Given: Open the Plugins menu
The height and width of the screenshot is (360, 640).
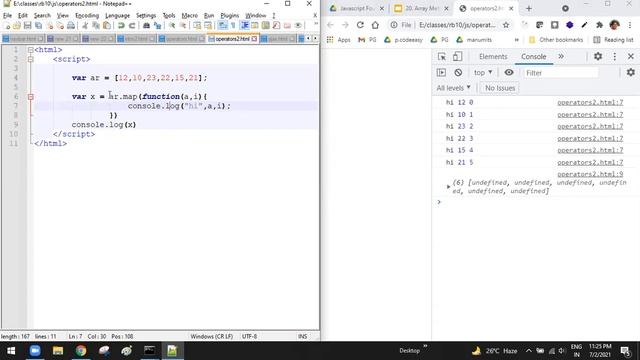Looking at the screenshot, I should click(x=229, y=16).
